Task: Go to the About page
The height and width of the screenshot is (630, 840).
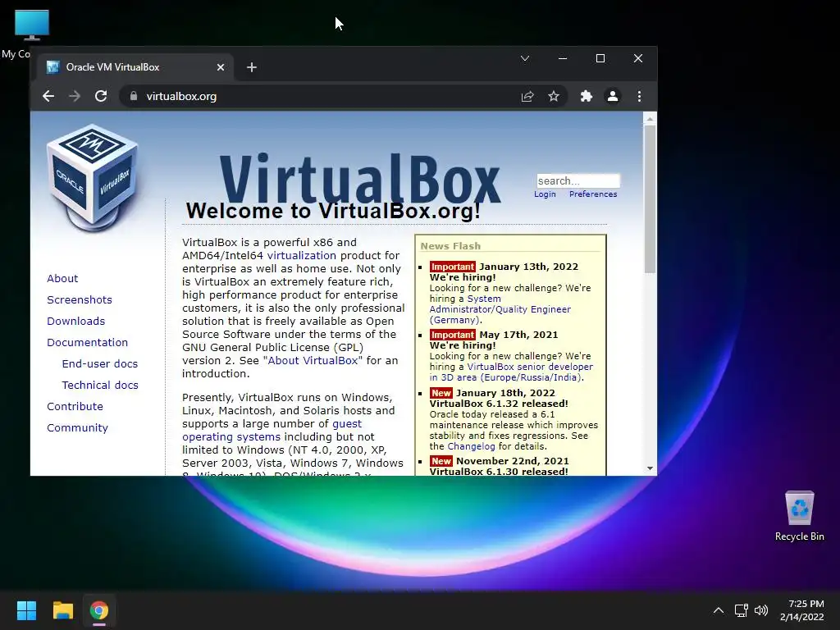Action: click(x=62, y=279)
